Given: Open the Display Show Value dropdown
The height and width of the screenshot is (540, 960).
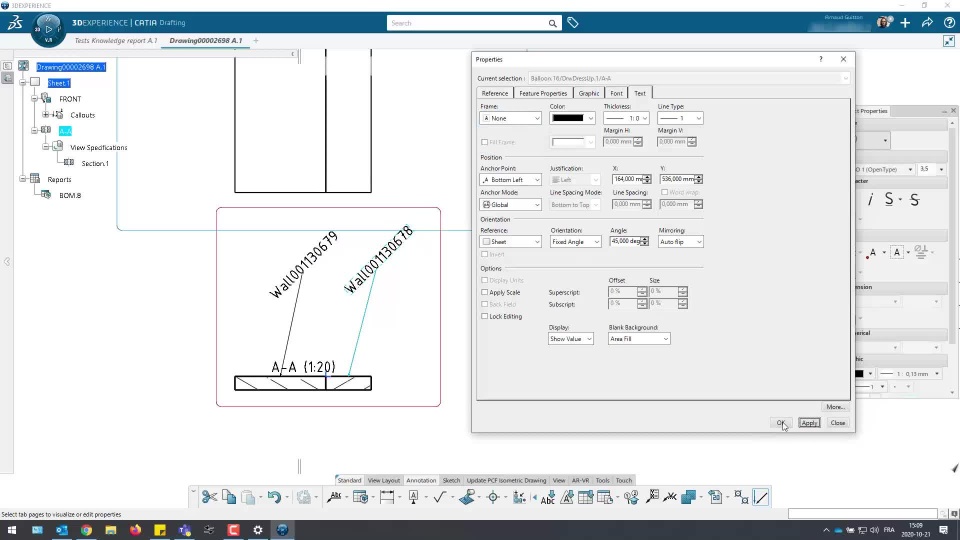Looking at the screenshot, I should 571,339.
